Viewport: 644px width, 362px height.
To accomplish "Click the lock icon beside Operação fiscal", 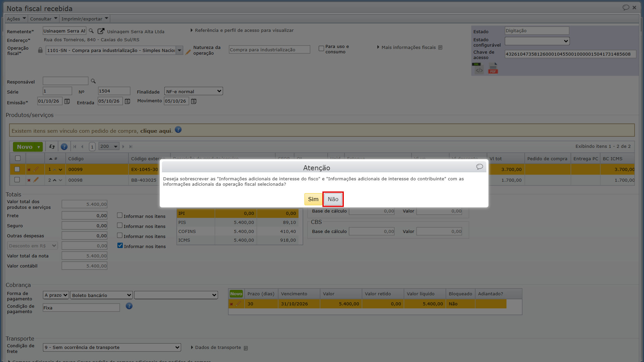I will point(40,50).
